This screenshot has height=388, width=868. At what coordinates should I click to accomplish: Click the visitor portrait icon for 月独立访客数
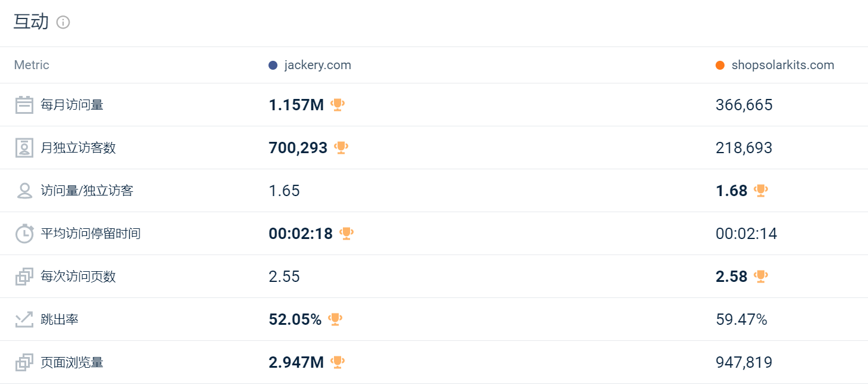[x=24, y=148]
